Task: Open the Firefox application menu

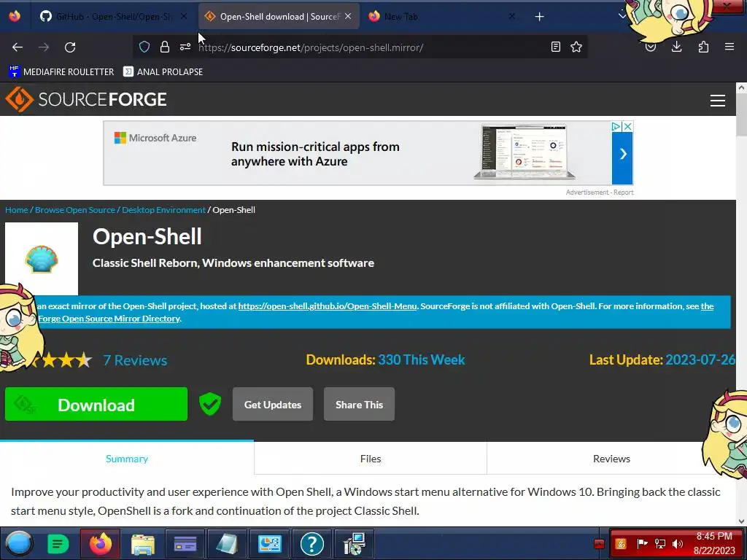Action: click(x=729, y=47)
